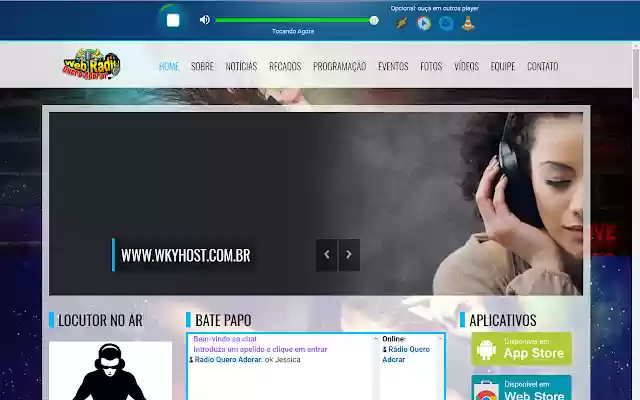
Task: Click the Aplicativos heading
Action: pos(503,320)
